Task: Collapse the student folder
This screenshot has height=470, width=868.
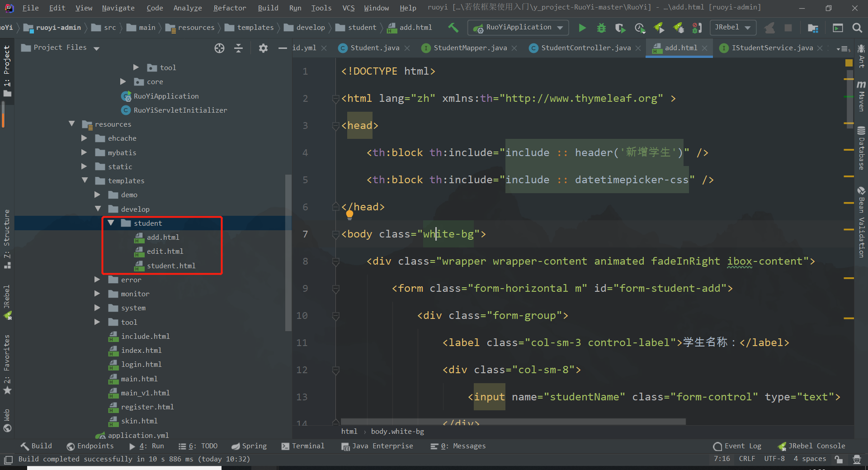Action: (111, 223)
